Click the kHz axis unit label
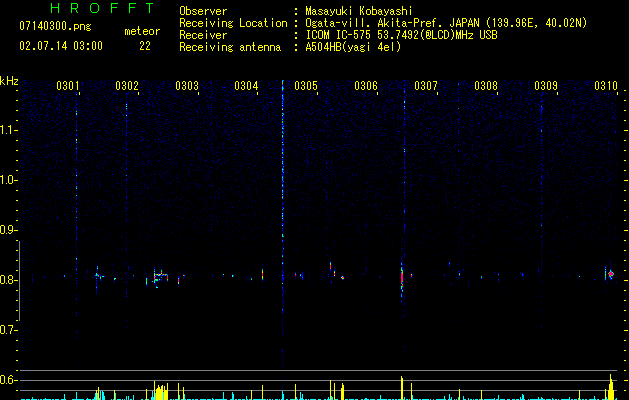 9,81
